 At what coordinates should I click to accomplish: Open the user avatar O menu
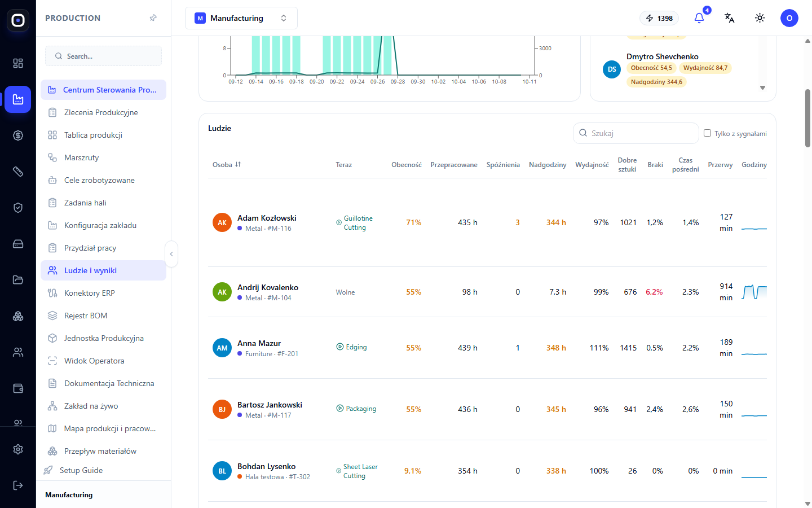(789, 18)
